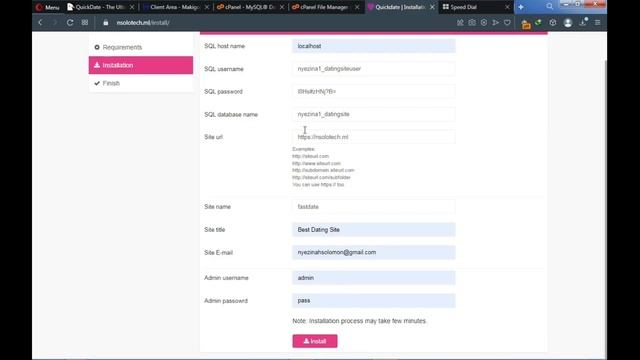Click the Admin username field
Viewport: 640px width, 360px height.
(x=373, y=278)
